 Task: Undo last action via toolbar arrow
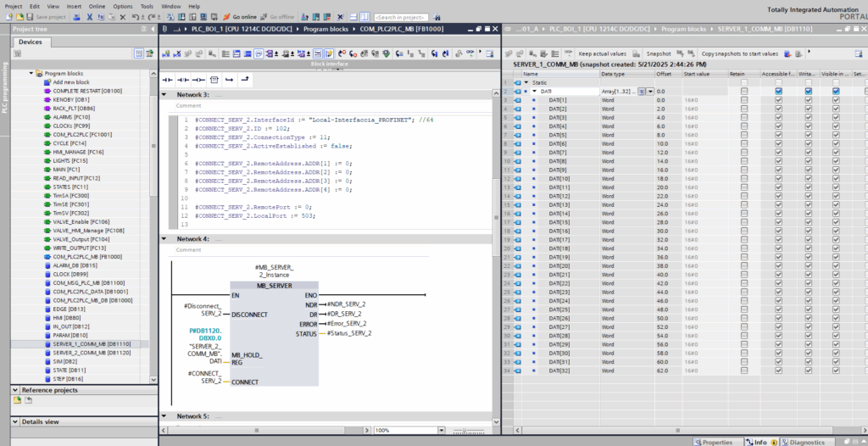pyautogui.click(x=136, y=17)
